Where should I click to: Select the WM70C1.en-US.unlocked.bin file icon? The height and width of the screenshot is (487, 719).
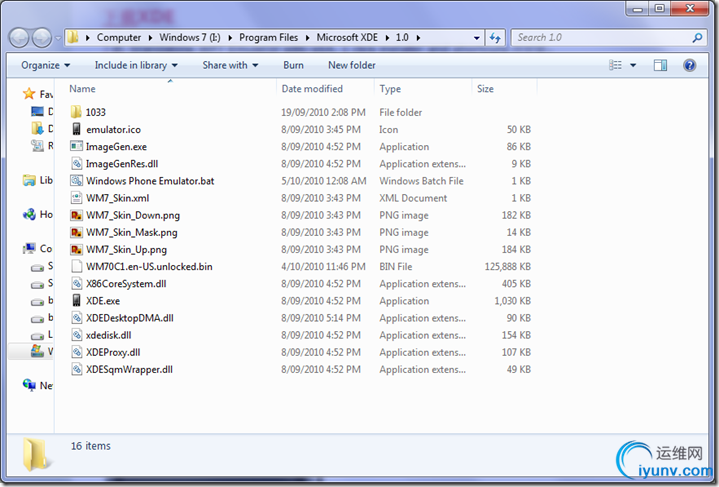(77, 266)
